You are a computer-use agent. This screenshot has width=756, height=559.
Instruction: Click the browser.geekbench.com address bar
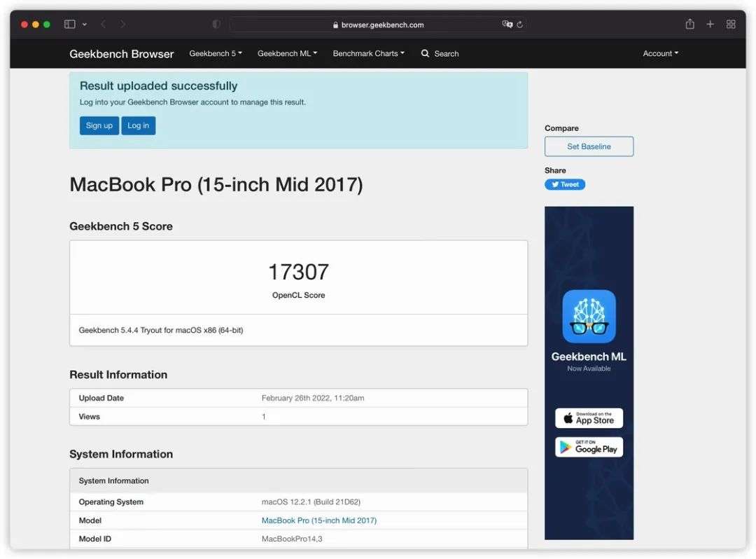[378, 25]
